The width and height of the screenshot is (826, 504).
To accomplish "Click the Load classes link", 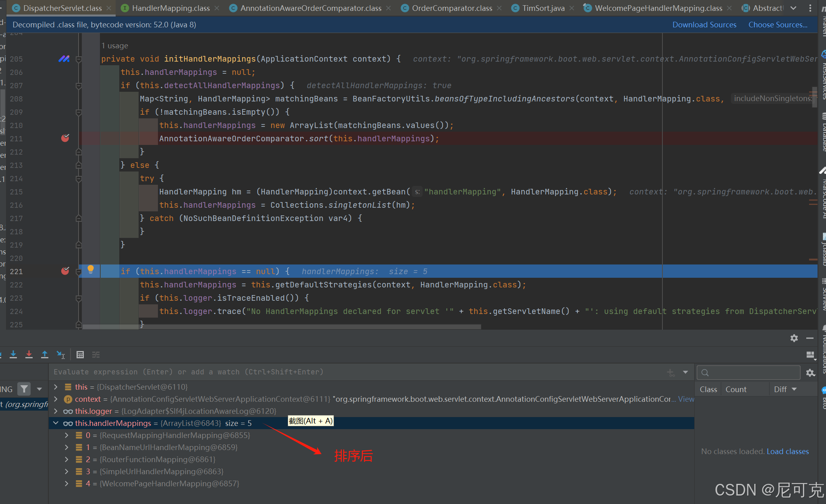I will point(787,451).
